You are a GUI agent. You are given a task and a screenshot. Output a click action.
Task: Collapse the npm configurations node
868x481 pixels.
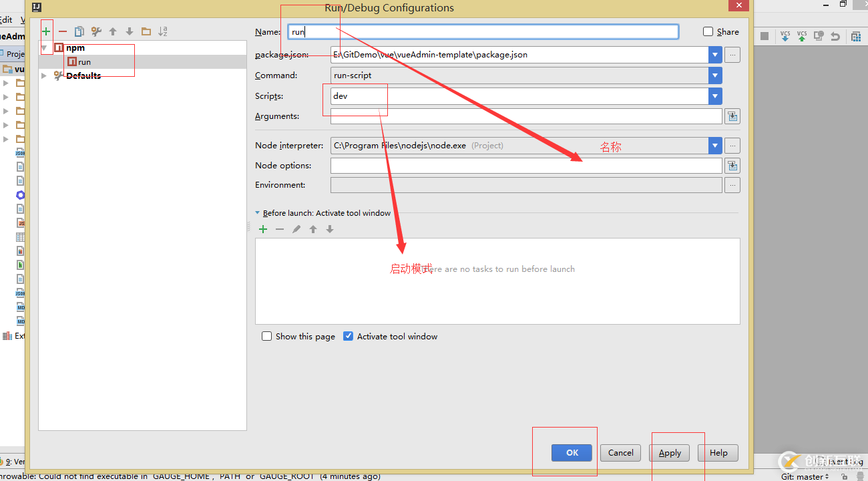coord(45,48)
